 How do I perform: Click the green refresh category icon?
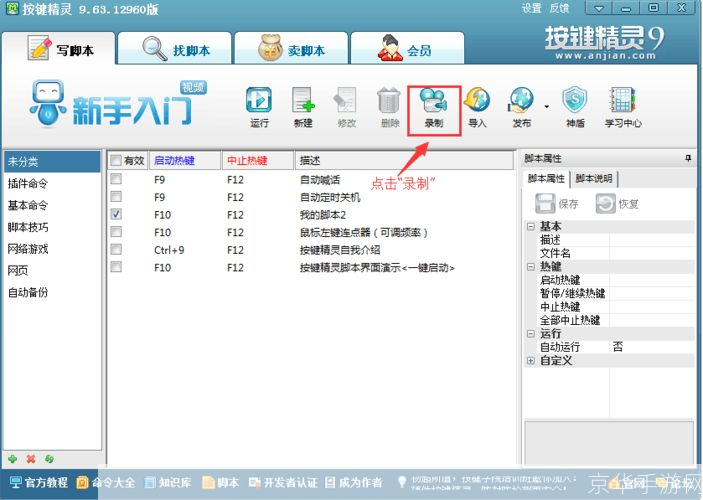pos(49,459)
